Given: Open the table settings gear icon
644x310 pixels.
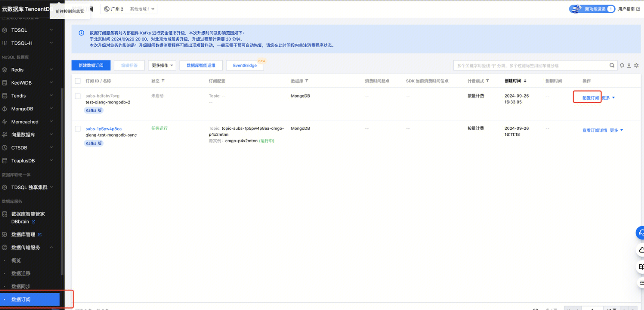Looking at the screenshot, I should point(636,65).
